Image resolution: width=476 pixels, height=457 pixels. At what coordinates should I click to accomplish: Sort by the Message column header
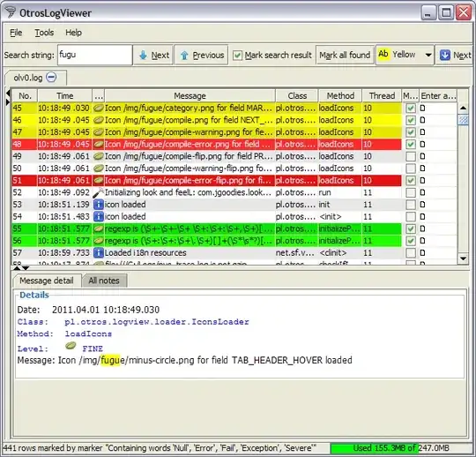[190, 95]
